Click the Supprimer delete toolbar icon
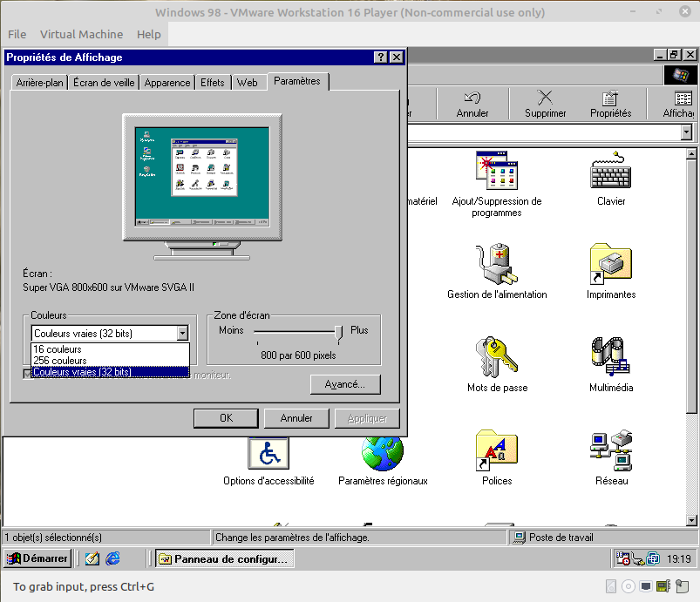Image resolution: width=700 pixels, height=602 pixels. coord(545,105)
